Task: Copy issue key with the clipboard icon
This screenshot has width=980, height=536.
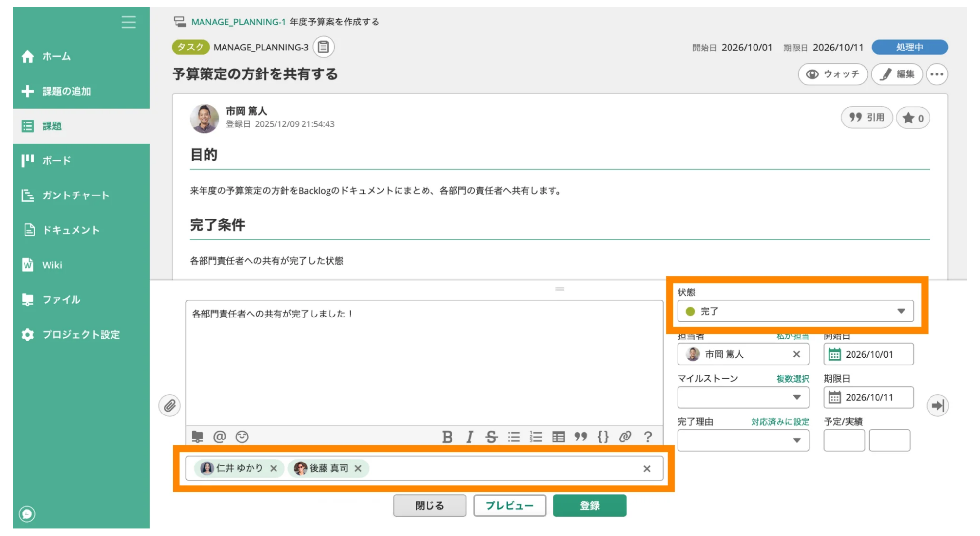Action: (324, 47)
